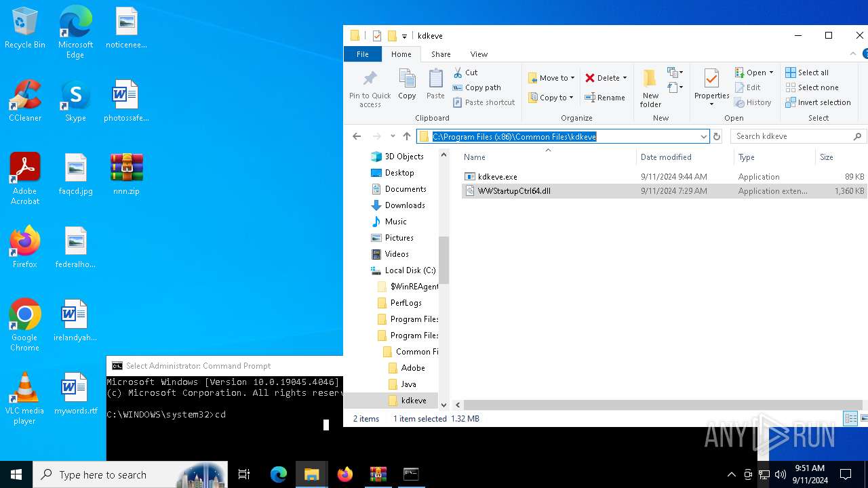Show hidden tray icons chevron

click(731, 474)
